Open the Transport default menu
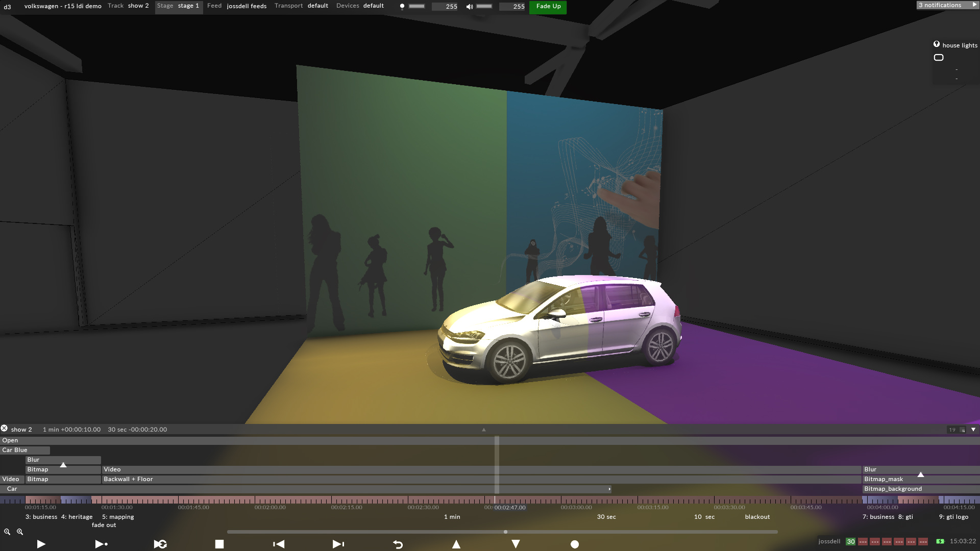This screenshot has height=551, width=980. pos(301,6)
